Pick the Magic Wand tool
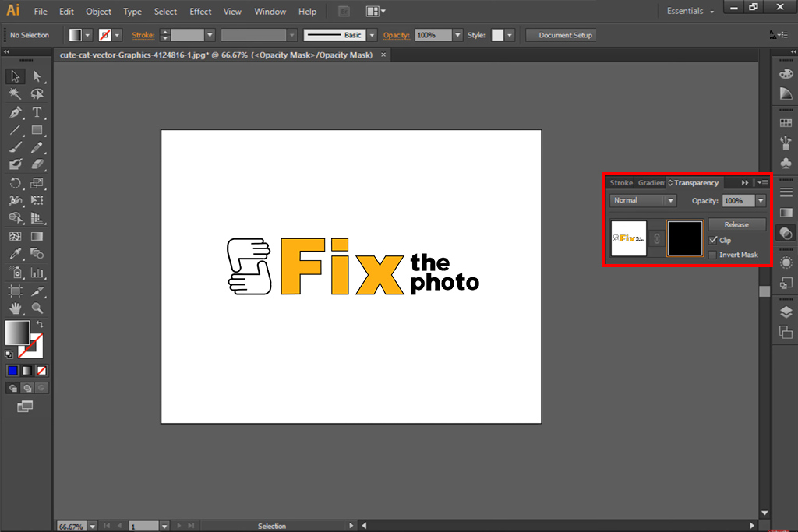The width and height of the screenshot is (798, 532). coord(15,94)
